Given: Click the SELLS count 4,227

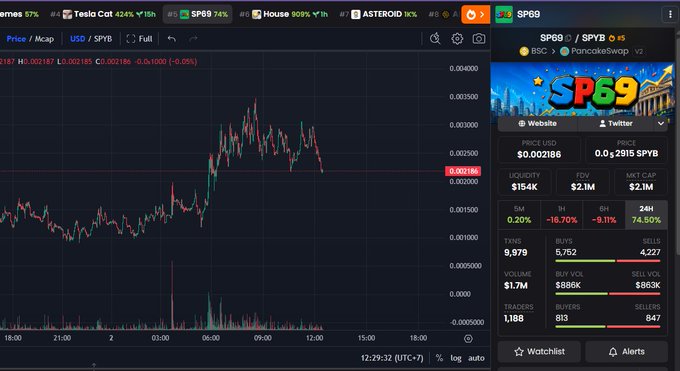Looking at the screenshot, I should click(650, 253).
